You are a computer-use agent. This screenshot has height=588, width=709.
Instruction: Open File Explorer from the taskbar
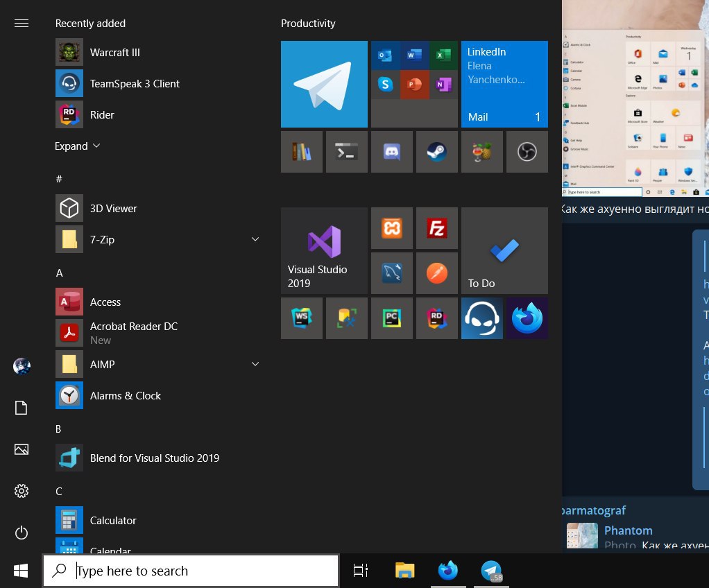404,571
